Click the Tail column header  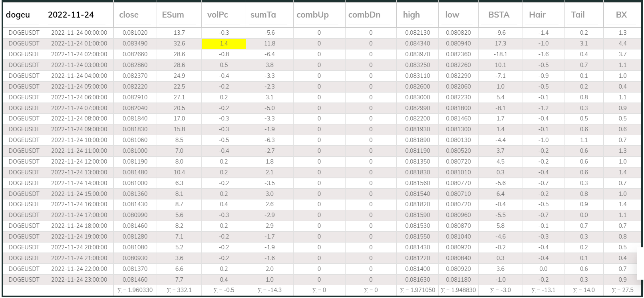point(583,15)
